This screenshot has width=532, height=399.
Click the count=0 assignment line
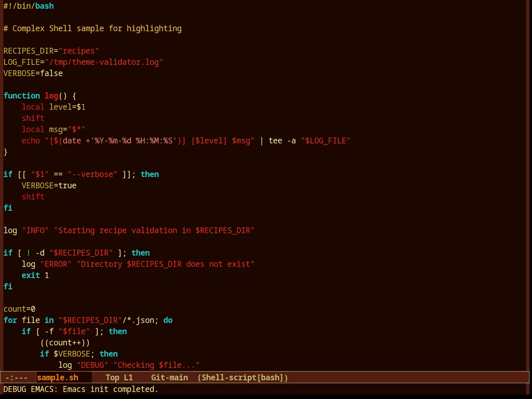(20, 309)
